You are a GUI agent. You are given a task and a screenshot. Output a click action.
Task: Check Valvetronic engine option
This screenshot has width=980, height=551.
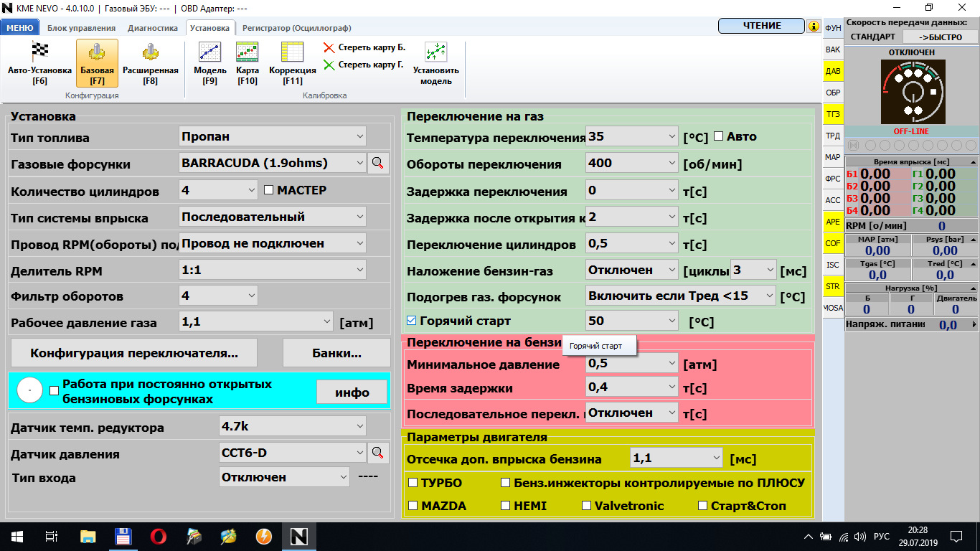pyautogui.click(x=587, y=506)
